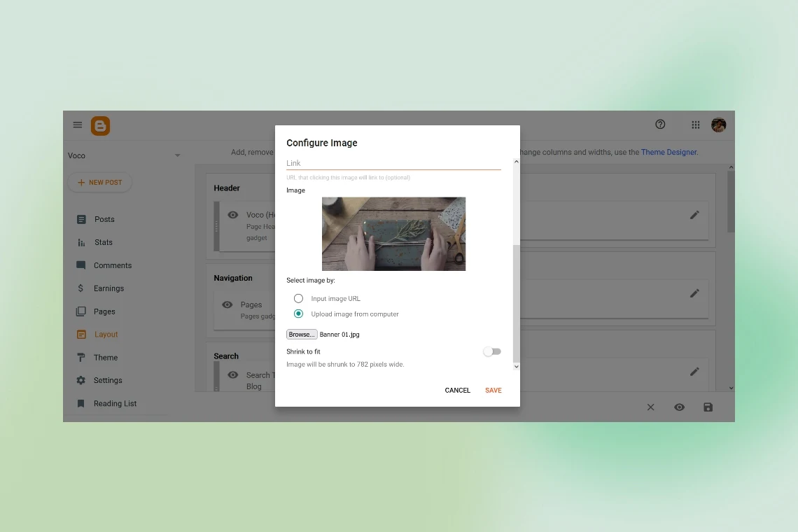Select Layout in the sidebar

tap(106, 335)
